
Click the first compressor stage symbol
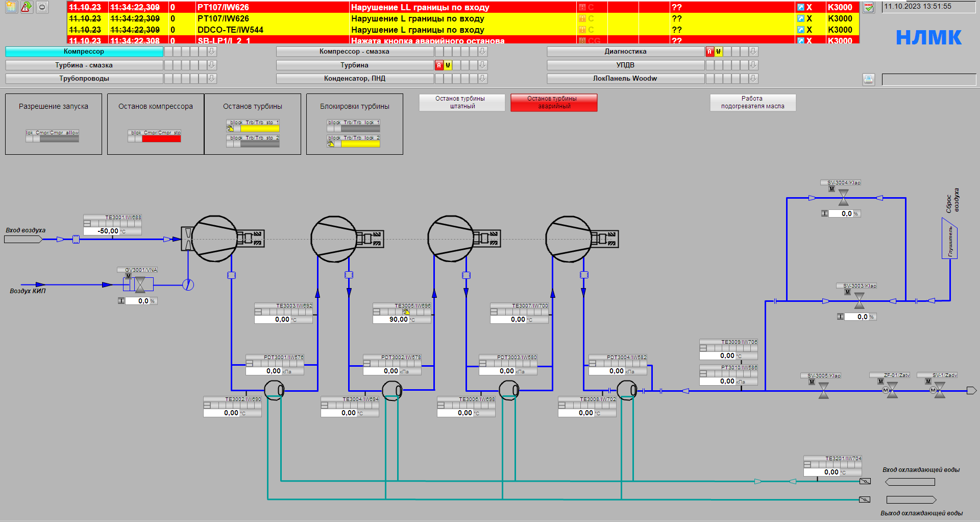[x=214, y=239]
